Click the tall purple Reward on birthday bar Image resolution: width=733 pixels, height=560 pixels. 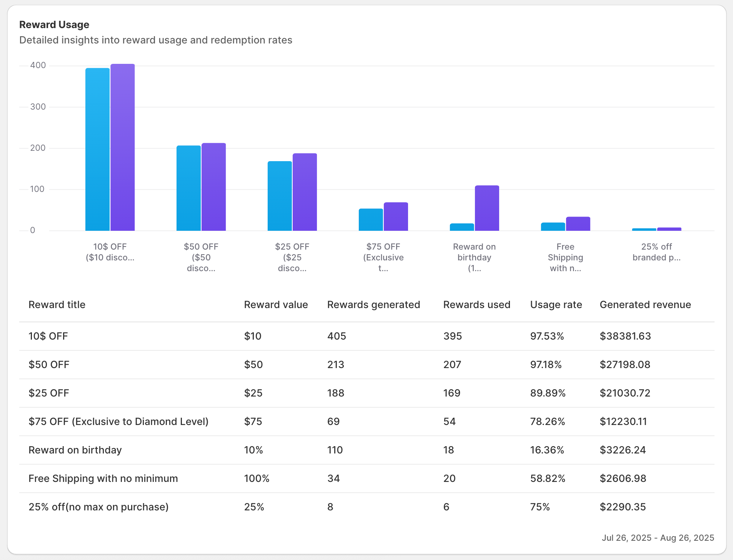tap(487, 208)
